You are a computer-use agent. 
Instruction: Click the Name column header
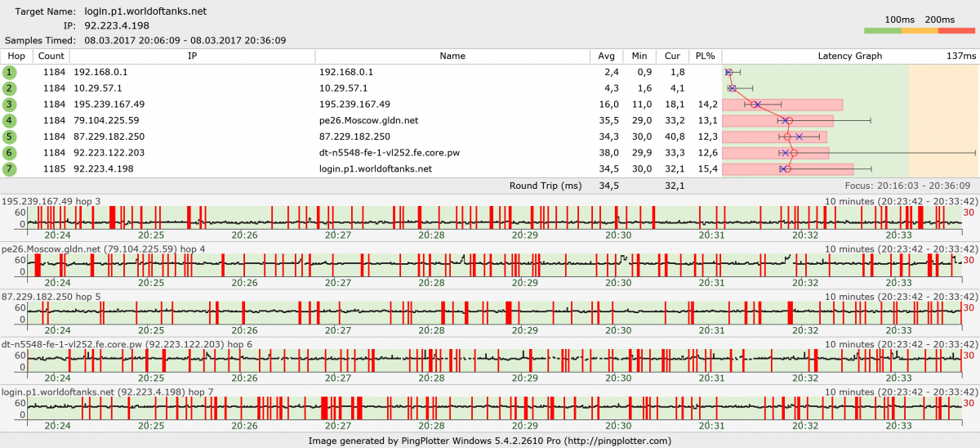tap(452, 56)
